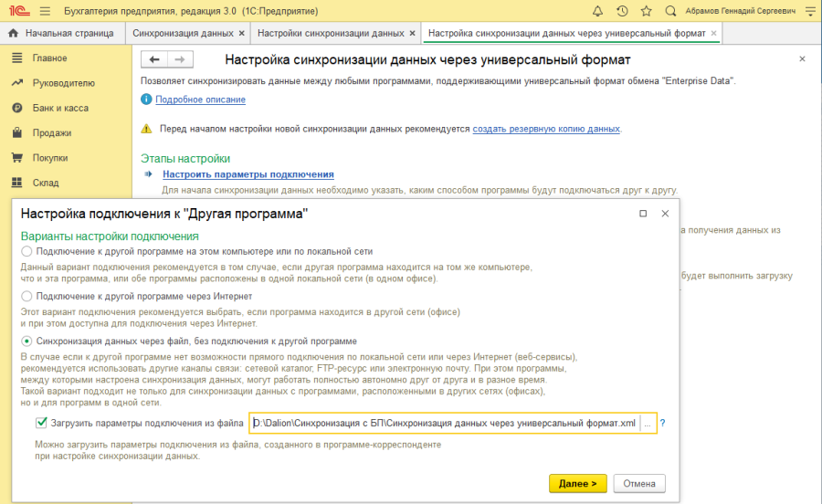Switch to Настройки синхронизации данных tab

pyautogui.click(x=331, y=33)
